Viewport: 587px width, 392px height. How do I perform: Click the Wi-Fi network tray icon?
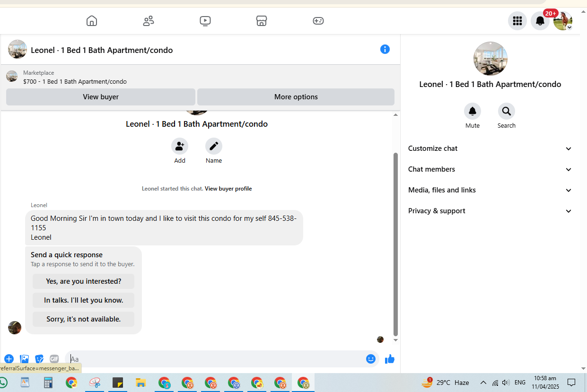coord(495,383)
